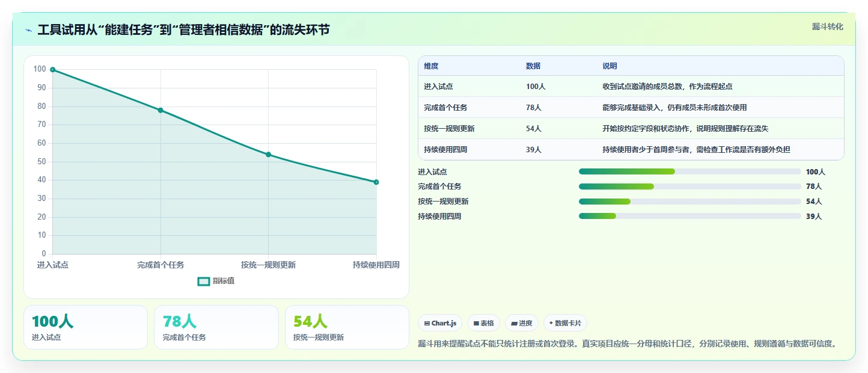Click the 按统一规则更新 progress bar
The height and width of the screenshot is (373, 868).
click(689, 202)
